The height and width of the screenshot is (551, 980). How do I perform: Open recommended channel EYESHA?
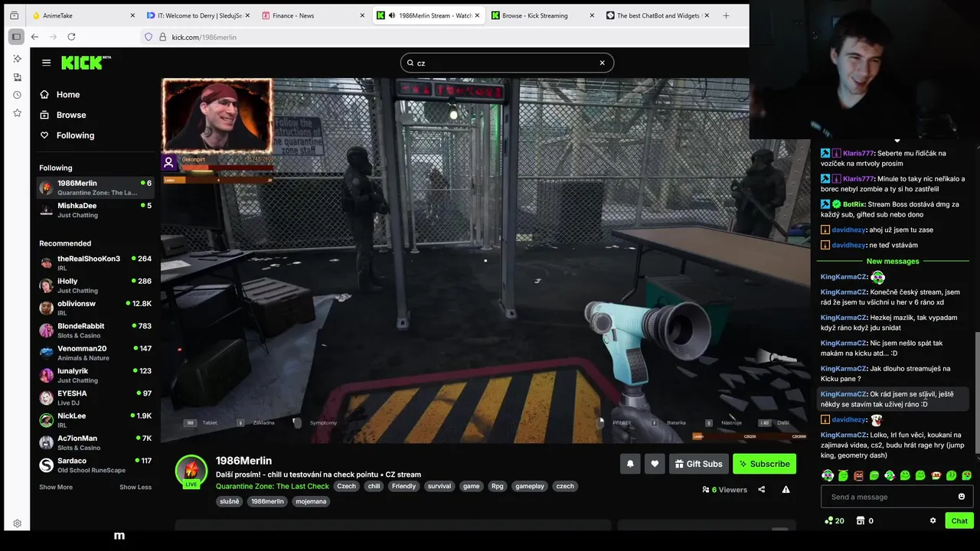click(x=96, y=397)
